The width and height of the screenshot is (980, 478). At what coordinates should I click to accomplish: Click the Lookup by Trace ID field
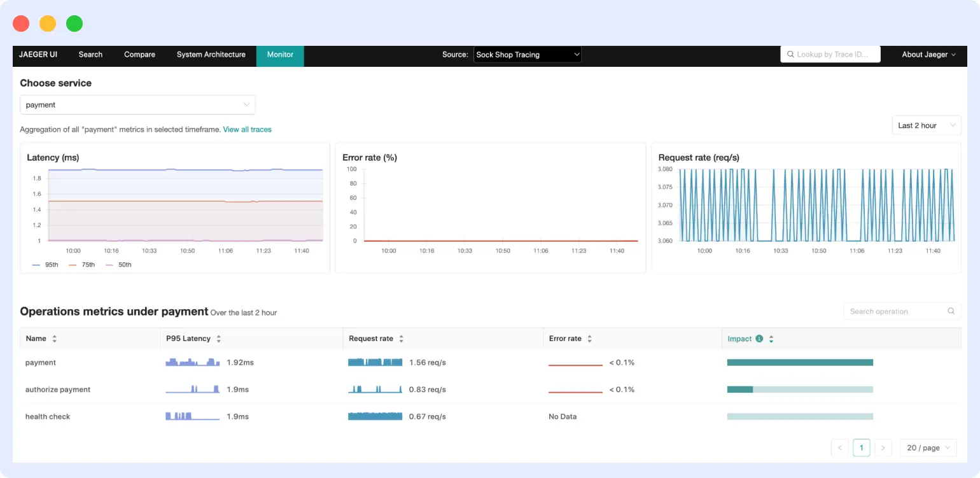pos(830,55)
